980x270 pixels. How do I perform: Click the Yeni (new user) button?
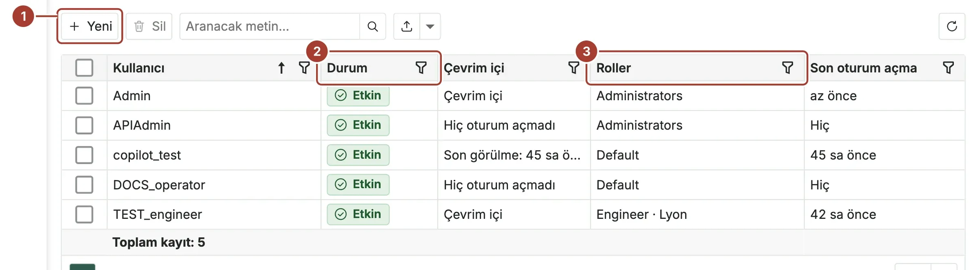click(90, 26)
